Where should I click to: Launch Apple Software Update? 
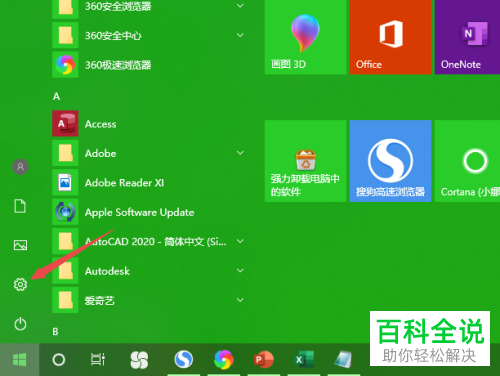click(x=150, y=212)
